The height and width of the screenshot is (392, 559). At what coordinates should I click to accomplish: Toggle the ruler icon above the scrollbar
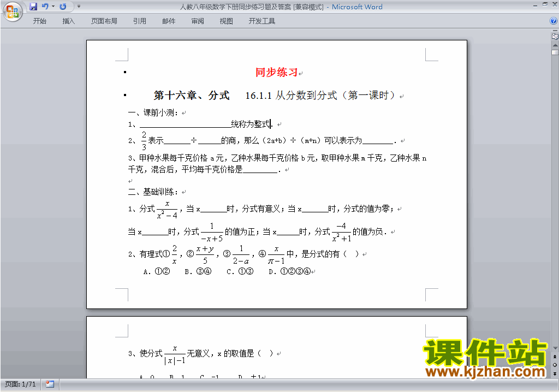pos(555,36)
